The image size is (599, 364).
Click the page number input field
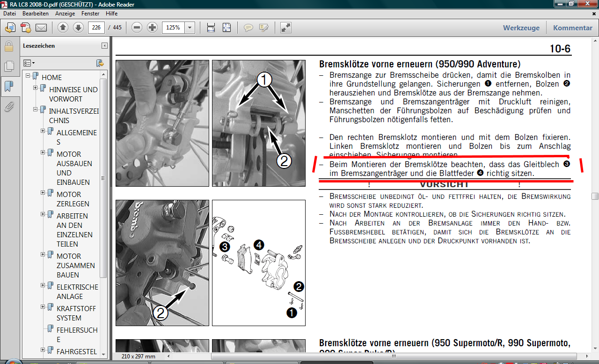pos(96,28)
